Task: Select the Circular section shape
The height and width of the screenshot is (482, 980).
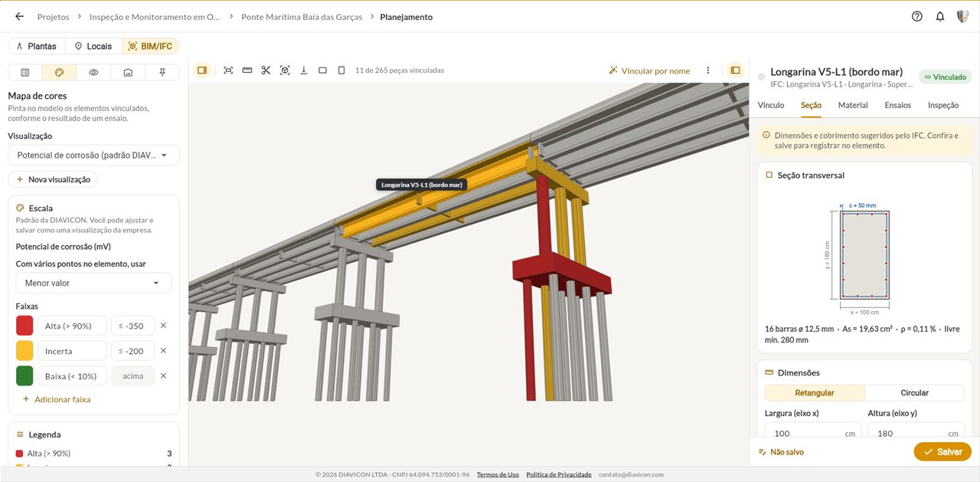Action: pos(914,392)
